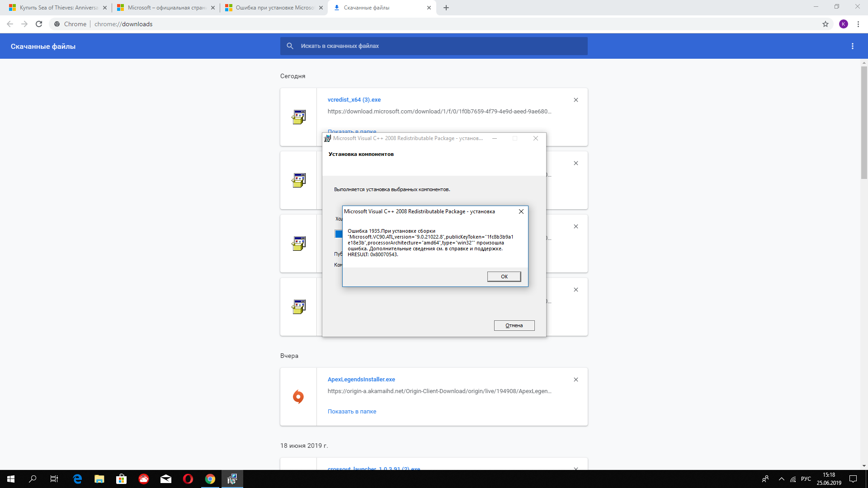The image size is (868, 488).
Task: Remove the third download entry from today
Action: [576, 226]
